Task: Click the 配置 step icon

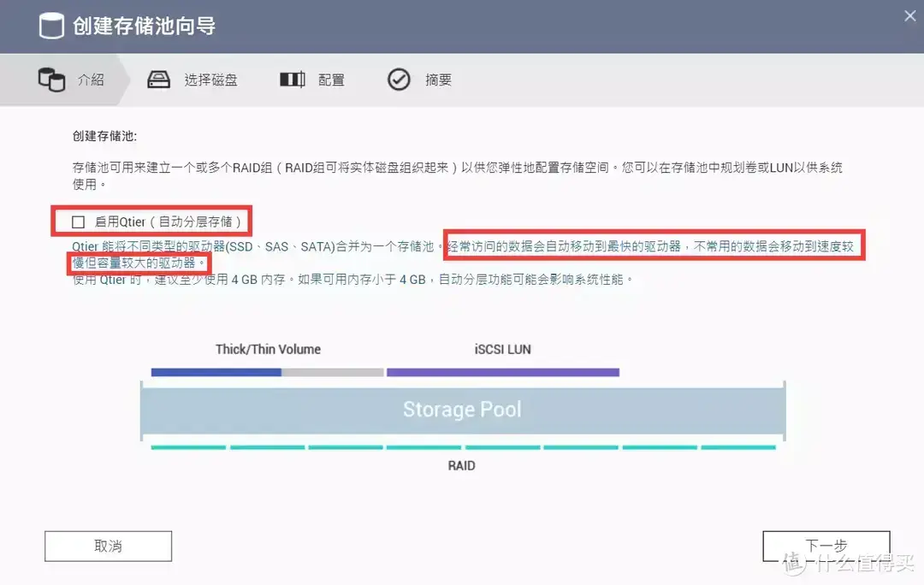Action: (291, 79)
